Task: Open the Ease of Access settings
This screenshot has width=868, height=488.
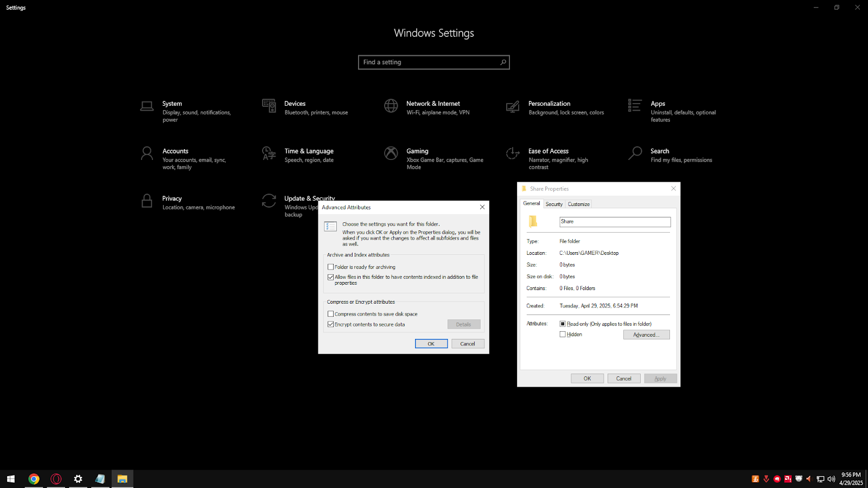Action: point(548,151)
